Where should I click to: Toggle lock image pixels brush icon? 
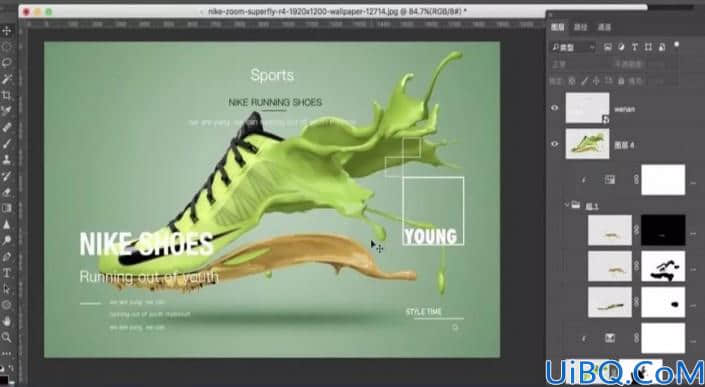584,81
